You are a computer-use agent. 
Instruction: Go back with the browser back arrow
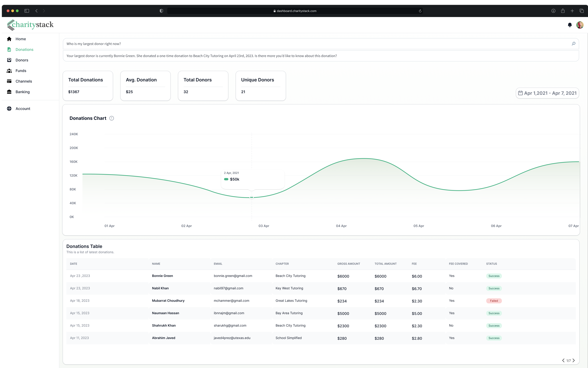36,11
